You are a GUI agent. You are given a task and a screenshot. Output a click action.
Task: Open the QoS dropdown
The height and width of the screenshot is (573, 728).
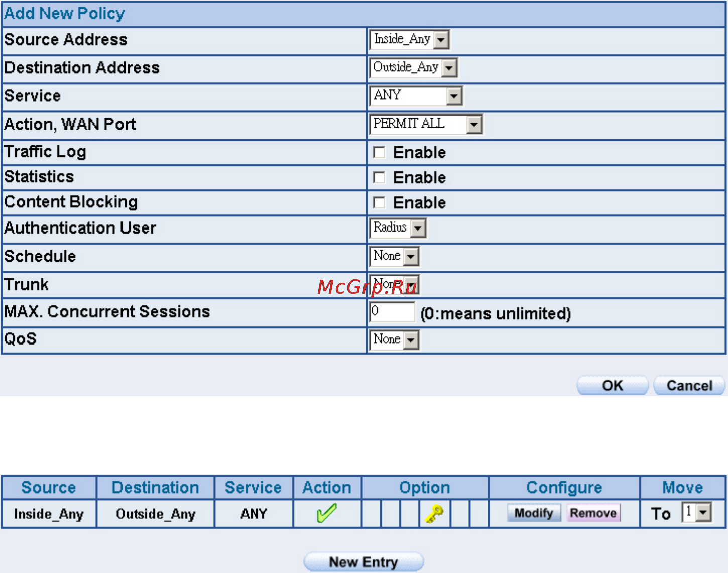click(x=394, y=340)
